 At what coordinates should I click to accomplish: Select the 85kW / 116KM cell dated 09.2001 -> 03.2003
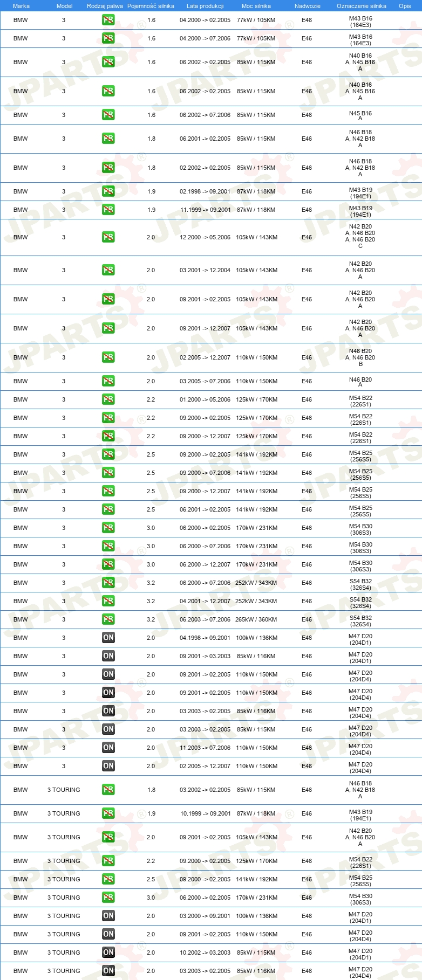pyautogui.click(x=256, y=656)
